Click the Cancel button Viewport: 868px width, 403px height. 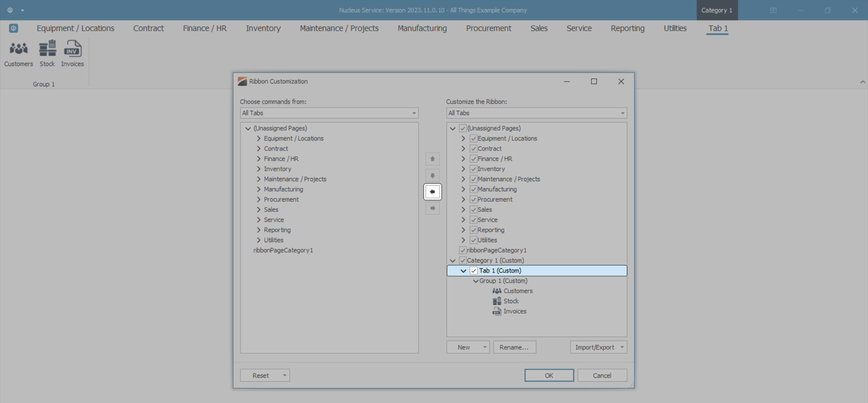(602, 375)
